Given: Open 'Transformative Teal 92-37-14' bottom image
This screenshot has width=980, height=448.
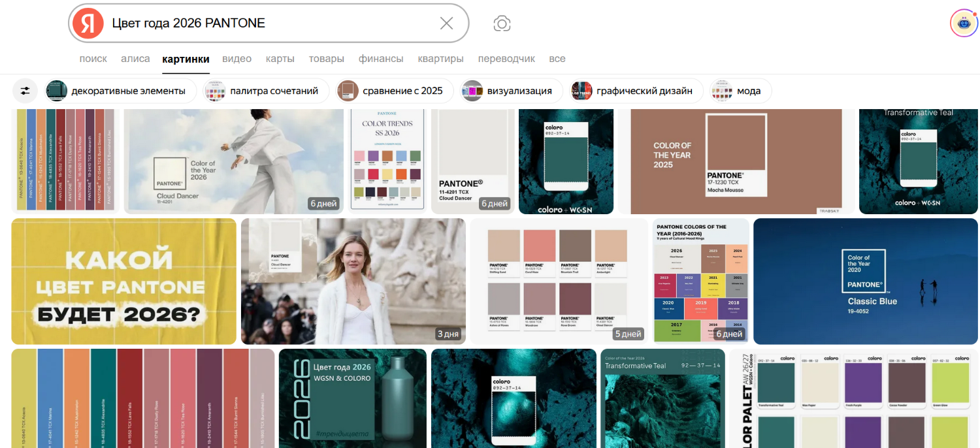Looking at the screenshot, I should (x=662, y=398).
